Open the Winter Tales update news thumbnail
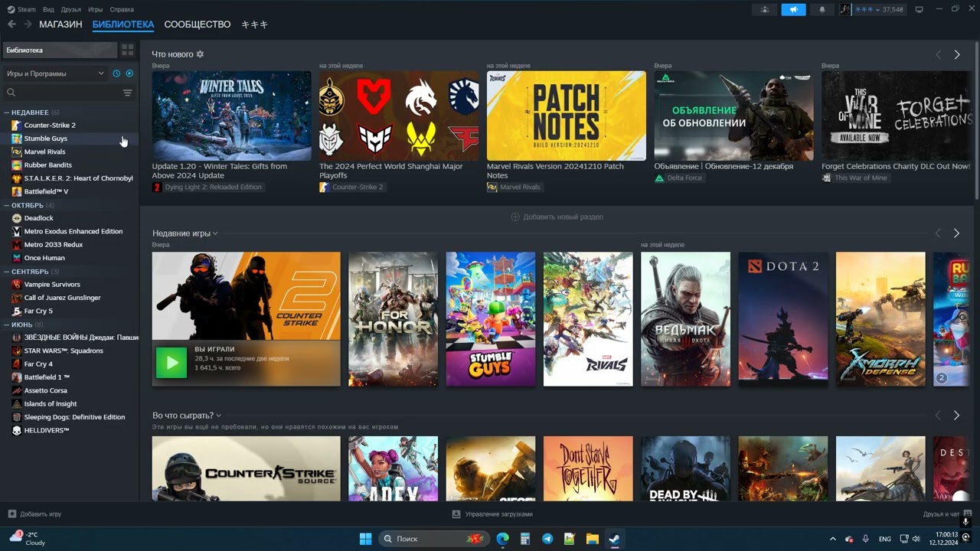Screen dimensions: 980x551 (x=231, y=116)
